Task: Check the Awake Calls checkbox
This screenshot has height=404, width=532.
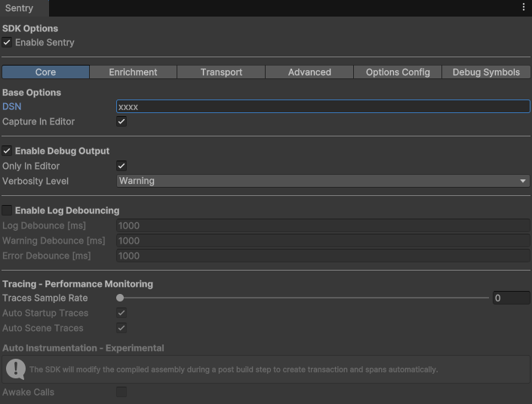Action: [x=121, y=392]
